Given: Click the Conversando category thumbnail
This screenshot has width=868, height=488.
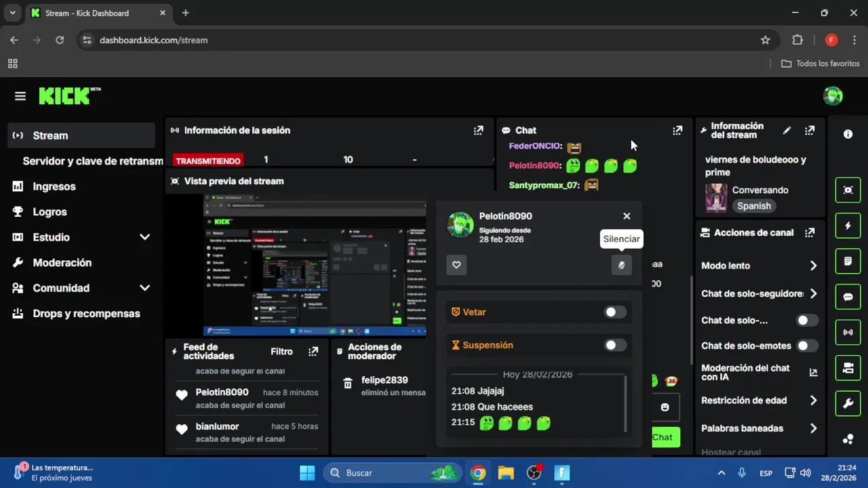Looking at the screenshot, I should [716, 198].
